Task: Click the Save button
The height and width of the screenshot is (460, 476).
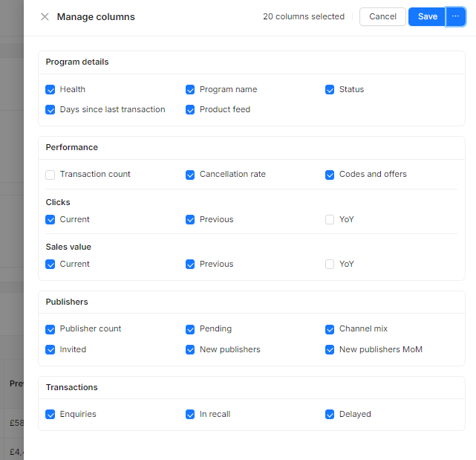Action: tap(427, 17)
